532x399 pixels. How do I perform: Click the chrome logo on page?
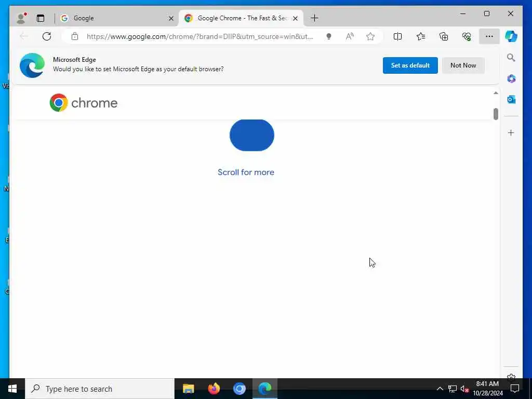coord(84,103)
